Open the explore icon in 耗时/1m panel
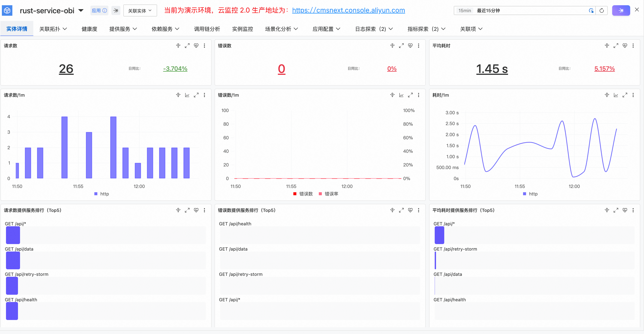 point(607,95)
